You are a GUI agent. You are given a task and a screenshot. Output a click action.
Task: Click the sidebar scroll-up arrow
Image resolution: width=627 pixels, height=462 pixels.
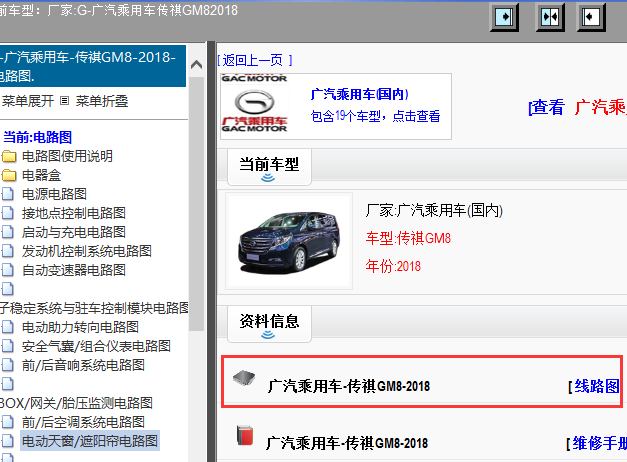coord(196,64)
